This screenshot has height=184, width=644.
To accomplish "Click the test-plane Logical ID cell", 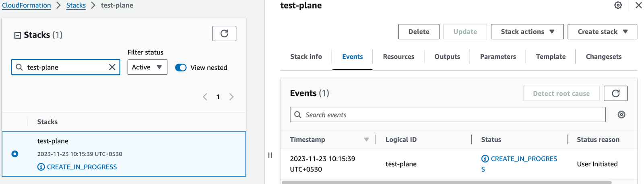I will [x=401, y=164].
